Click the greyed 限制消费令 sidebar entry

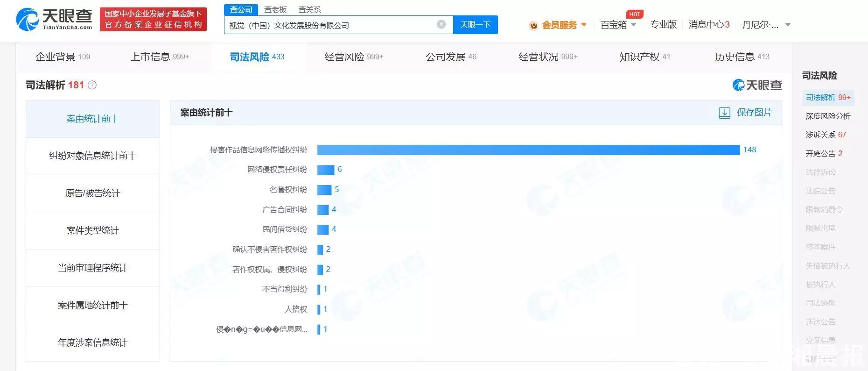click(x=824, y=210)
